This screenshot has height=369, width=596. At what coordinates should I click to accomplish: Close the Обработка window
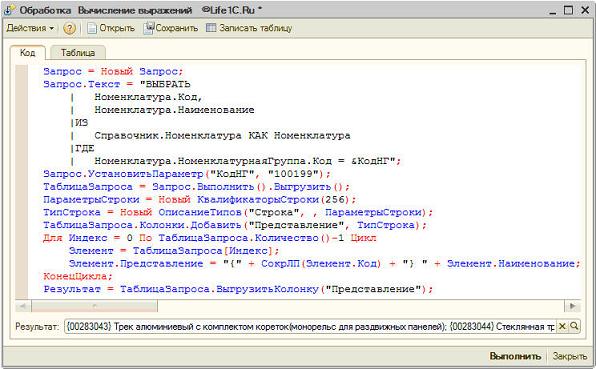click(585, 10)
